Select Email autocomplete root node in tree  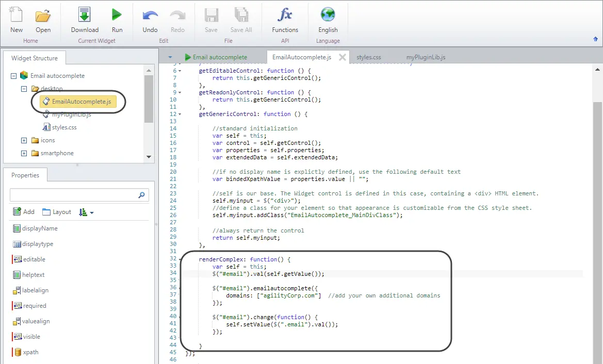[57, 76]
